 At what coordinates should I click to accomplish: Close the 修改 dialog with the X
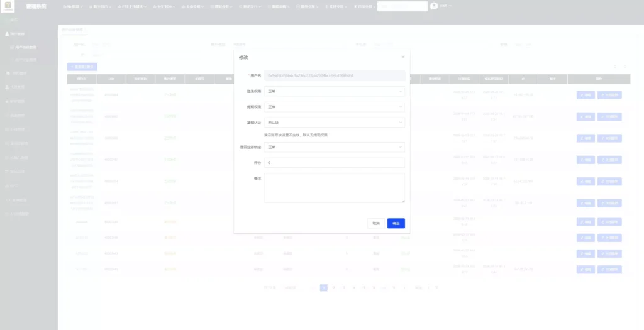402,57
